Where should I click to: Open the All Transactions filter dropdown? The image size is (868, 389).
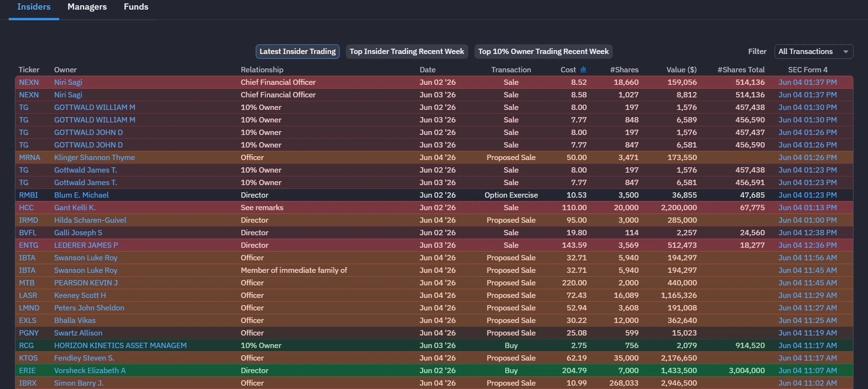tap(814, 52)
